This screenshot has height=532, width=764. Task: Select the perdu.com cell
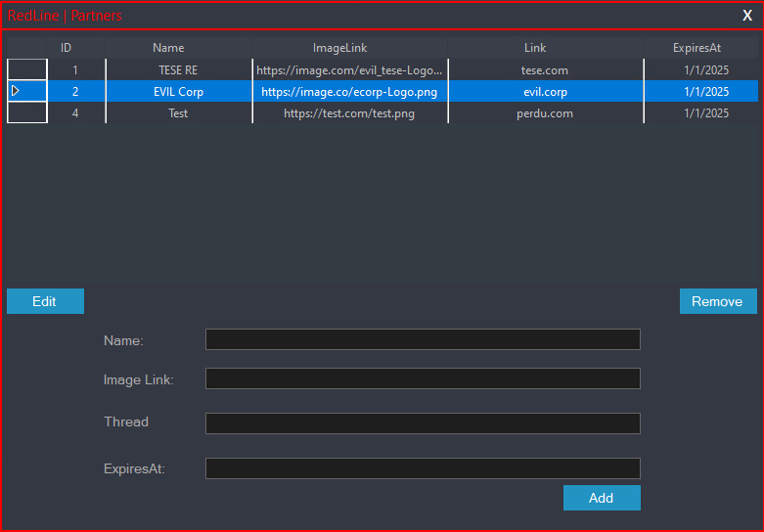[545, 113]
